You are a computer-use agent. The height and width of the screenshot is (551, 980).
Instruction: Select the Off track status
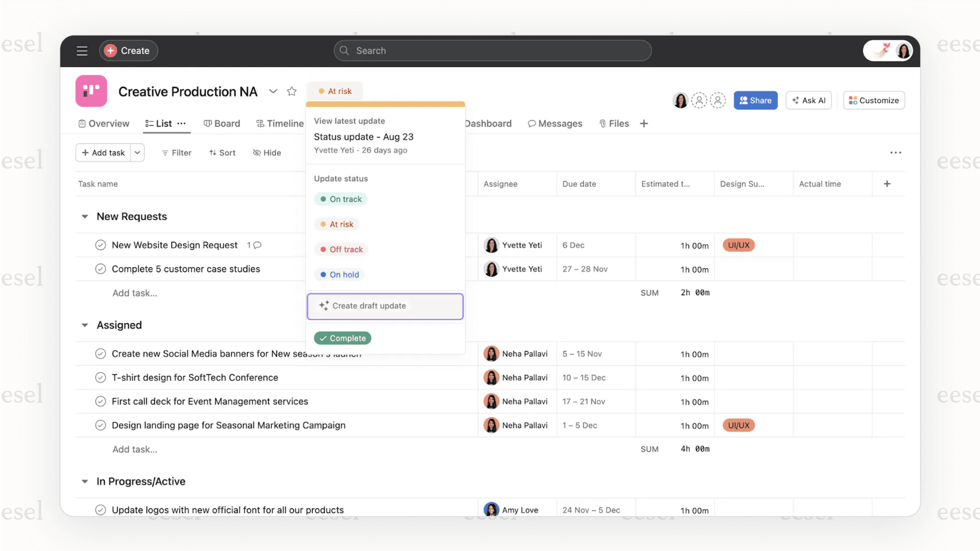tap(341, 249)
